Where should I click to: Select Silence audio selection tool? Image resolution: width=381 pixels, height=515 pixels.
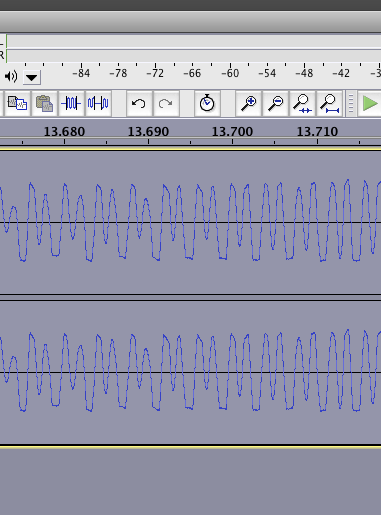(x=98, y=103)
